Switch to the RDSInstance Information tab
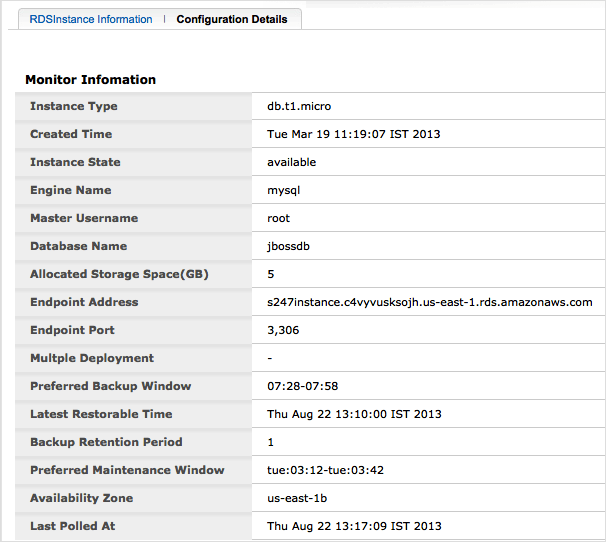Screen dimensions: 606x542 91,19
